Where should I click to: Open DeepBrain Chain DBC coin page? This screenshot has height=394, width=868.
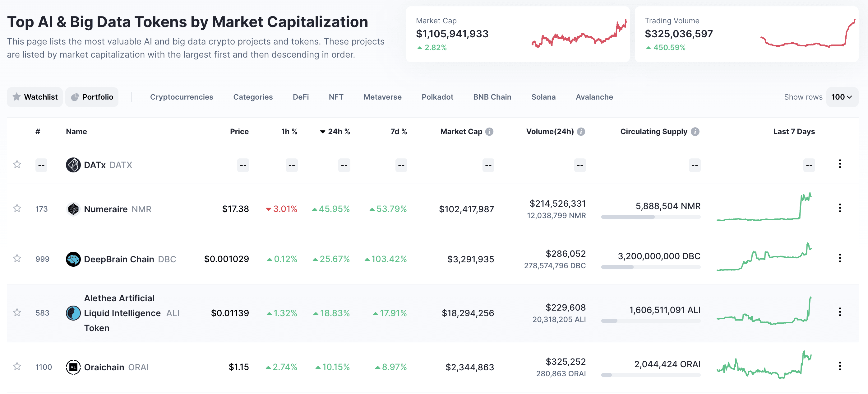coord(130,260)
